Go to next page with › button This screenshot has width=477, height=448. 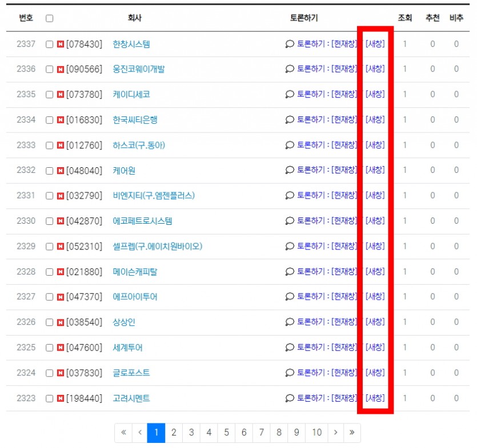(x=335, y=433)
